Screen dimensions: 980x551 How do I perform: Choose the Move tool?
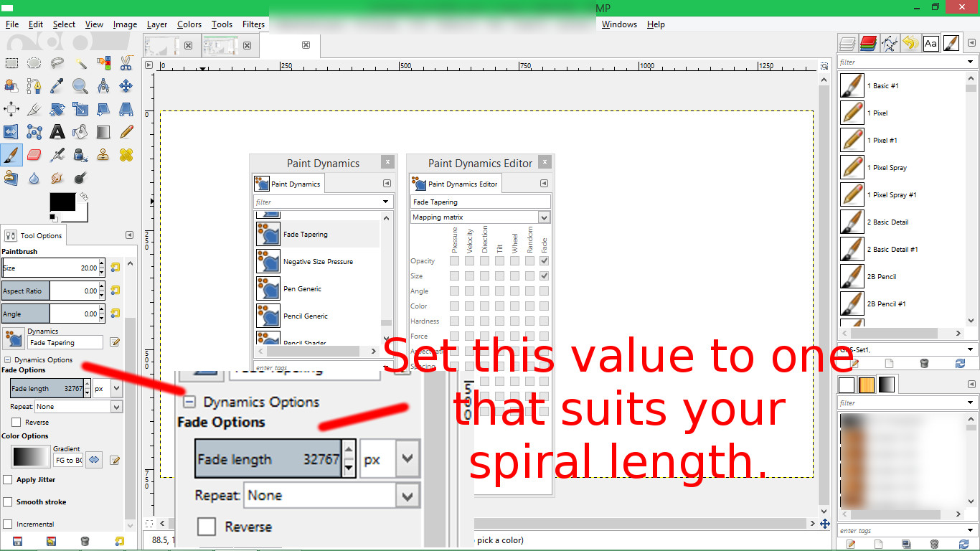click(x=126, y=86)
